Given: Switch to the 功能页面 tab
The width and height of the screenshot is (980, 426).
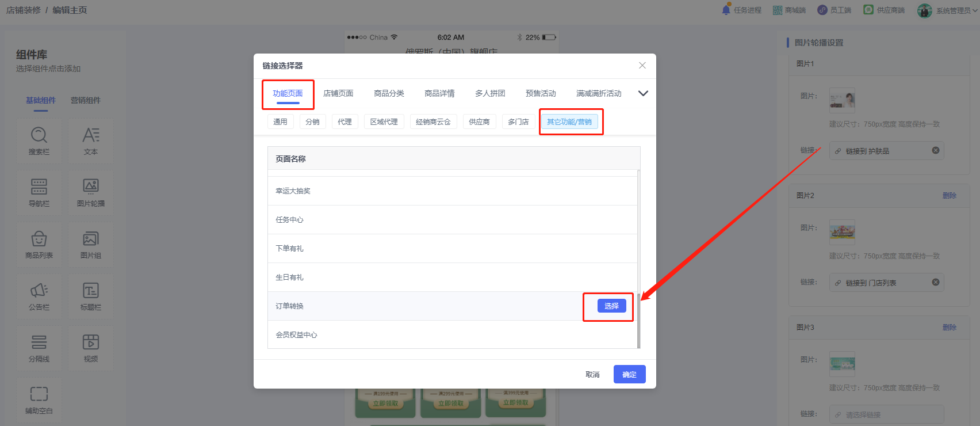Looking at the screenshot, I should [x=288, y=93].
